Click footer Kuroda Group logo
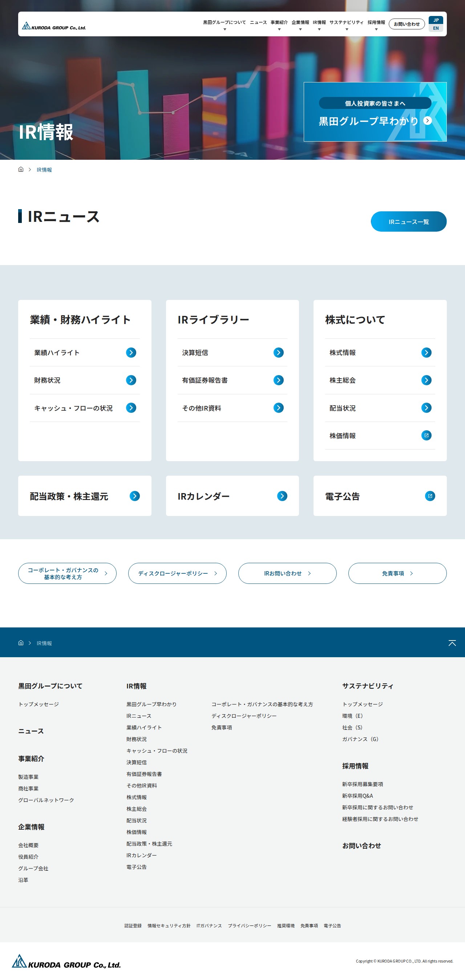 tap(66, 961)
